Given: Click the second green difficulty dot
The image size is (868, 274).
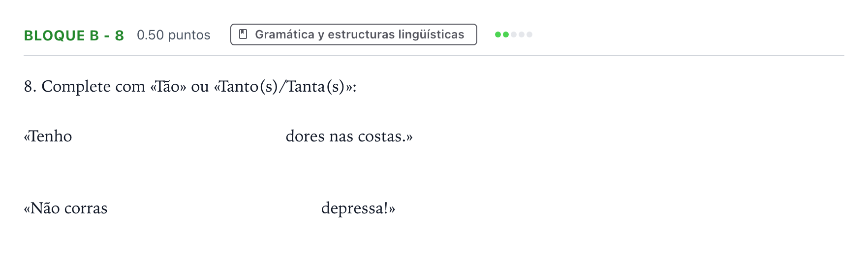Looking at the screenshot, I should (x=506, y=34).
